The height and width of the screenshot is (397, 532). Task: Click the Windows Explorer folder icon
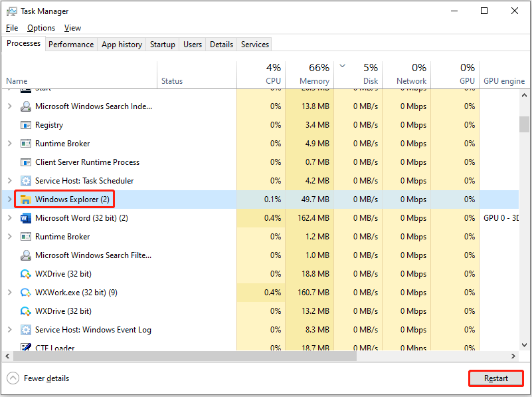(26, 199)
